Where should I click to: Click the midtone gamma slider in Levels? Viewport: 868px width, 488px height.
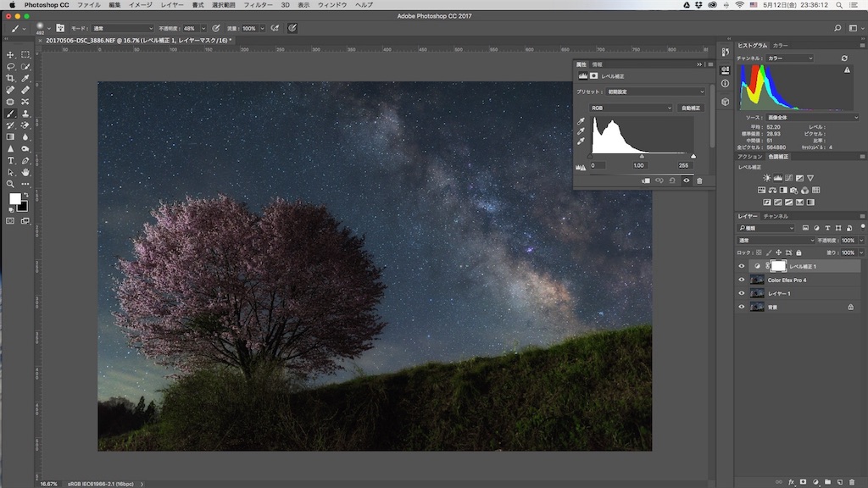click(x=642, y=157)
